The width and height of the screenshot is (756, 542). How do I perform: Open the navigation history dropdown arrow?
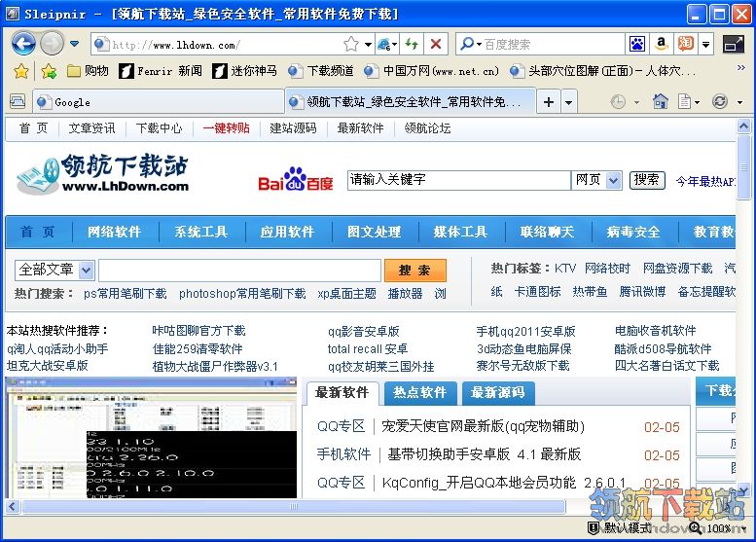[74, 44]
